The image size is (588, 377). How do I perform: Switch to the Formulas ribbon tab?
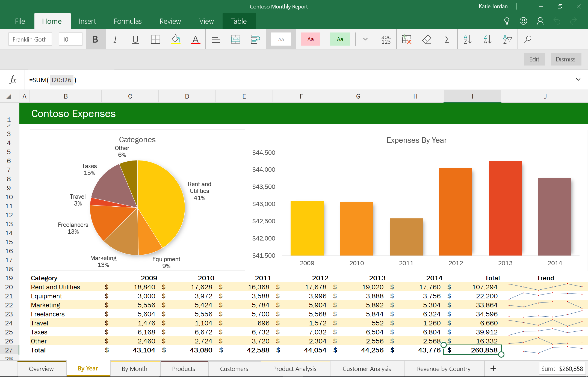pos(127,21)
